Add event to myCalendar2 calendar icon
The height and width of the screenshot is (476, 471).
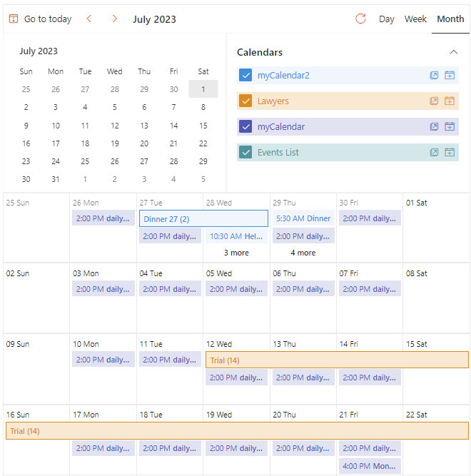coord(450,75)
